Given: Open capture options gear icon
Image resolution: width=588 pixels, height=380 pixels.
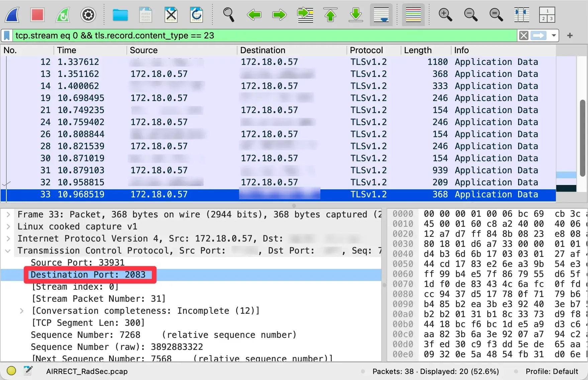Looking at the screenshot, I should (88, 15).
